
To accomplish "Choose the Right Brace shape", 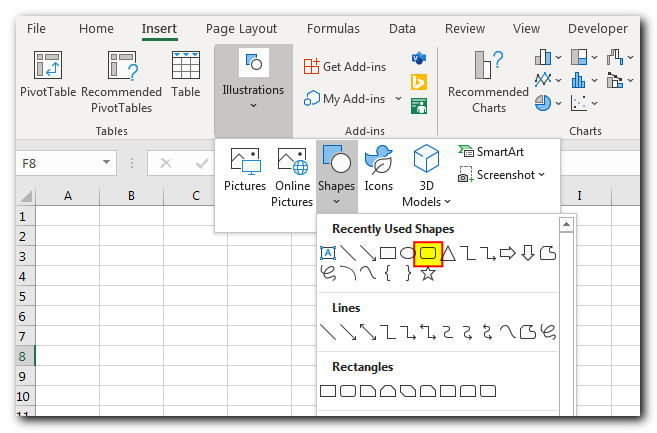I will coord(408,273).
